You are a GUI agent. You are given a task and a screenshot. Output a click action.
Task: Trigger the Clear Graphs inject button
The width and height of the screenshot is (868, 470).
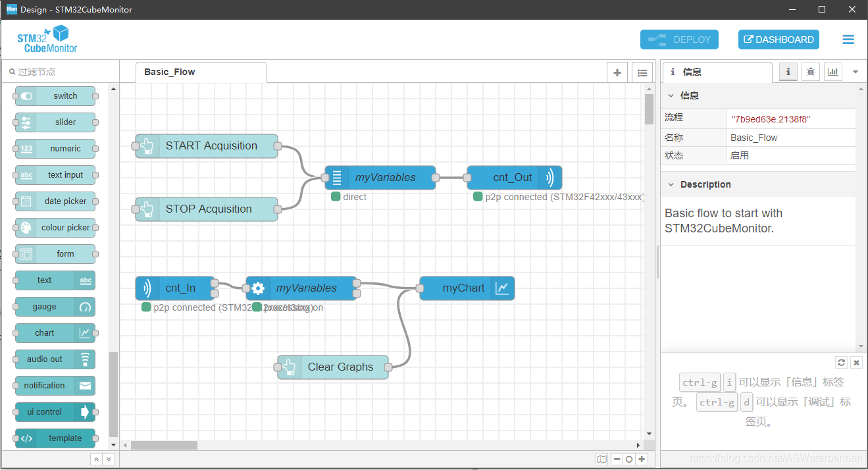pos(278,367)
